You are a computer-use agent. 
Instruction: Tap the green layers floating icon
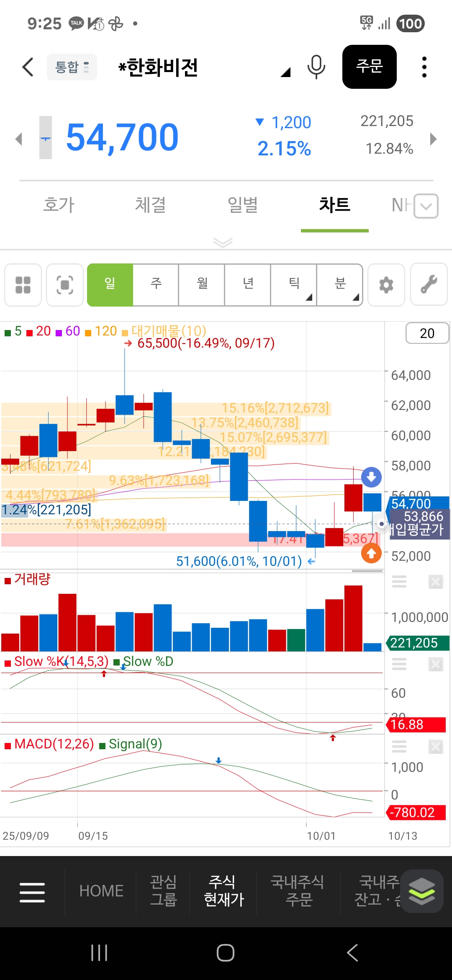click(421, 891)
